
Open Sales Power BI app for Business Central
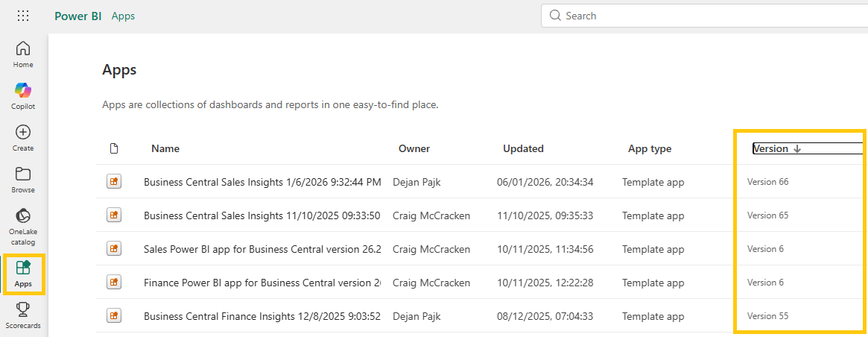262,249
